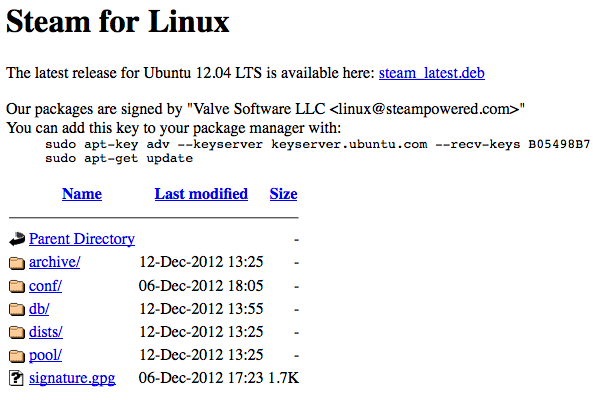
Task: Open the dists/ directory link
Action: click(46, 332)
